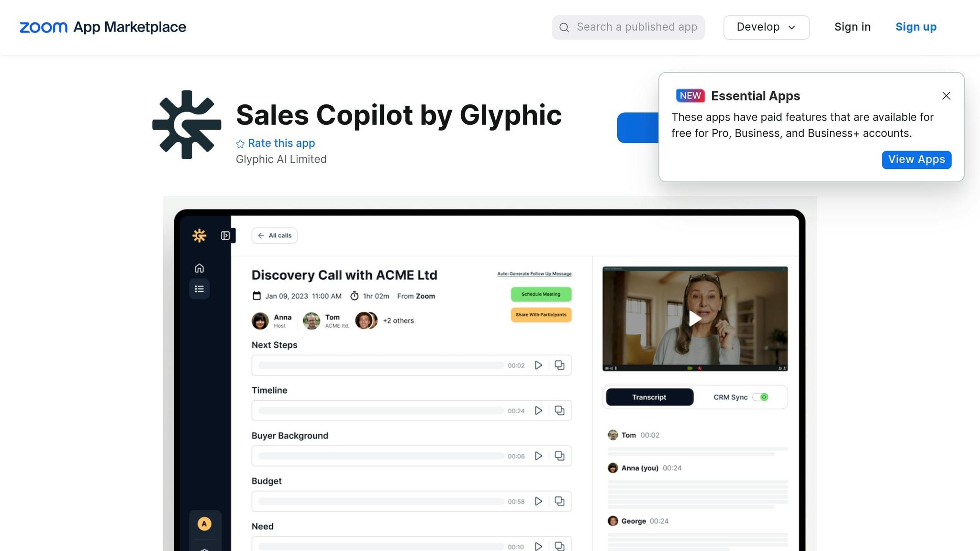Click the orange Glyphic logo in sidebar
The height and width of the screenshot is (551, 980).
pyautogui.click(x=199, y=235)
